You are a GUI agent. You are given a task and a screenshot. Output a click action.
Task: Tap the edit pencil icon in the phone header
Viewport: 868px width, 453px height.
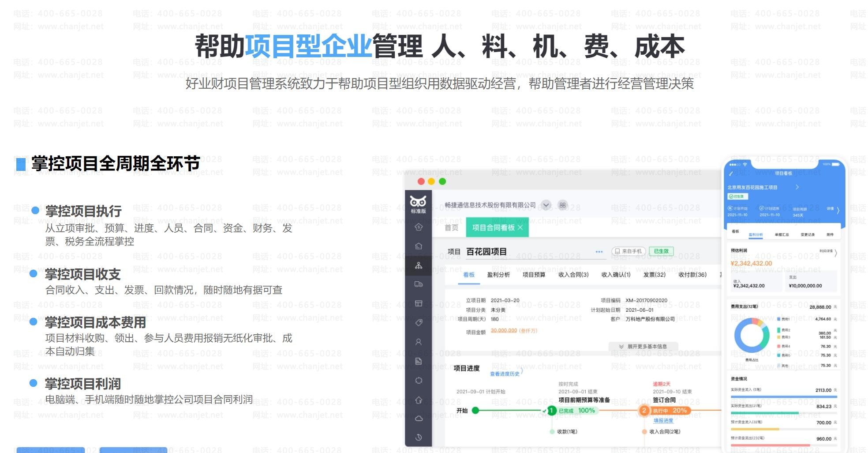pyautogui.click(x=731, y=174)
